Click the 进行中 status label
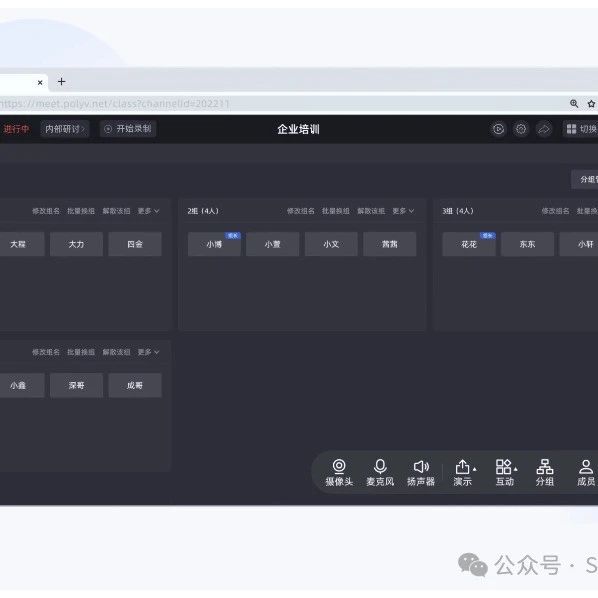The height and width of the screenshot is (598, 598). pyautogui.click(x=16, y=129)
